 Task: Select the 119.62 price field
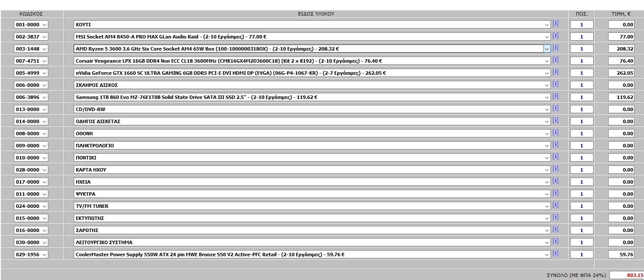pos(621,97)
